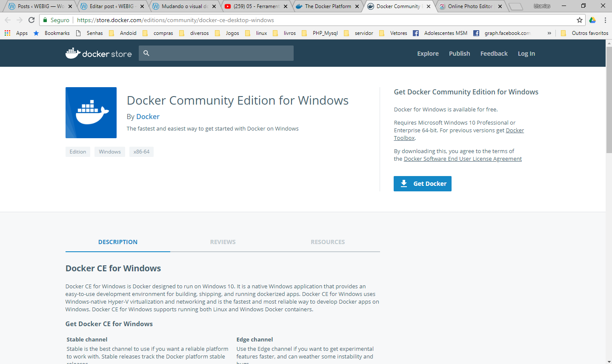Click the search magnifier icon

click(x=146, y=53)
